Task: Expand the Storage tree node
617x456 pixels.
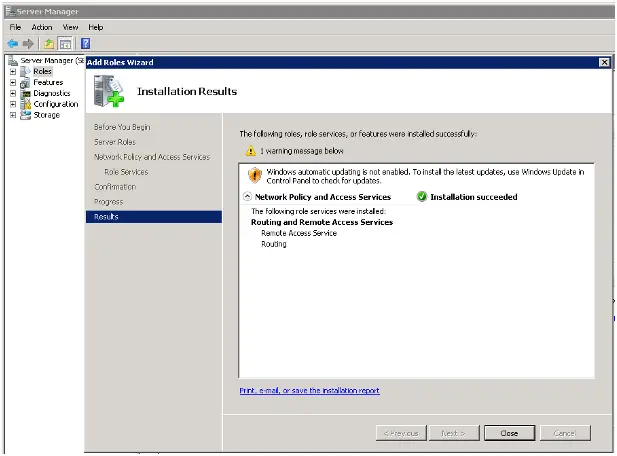Action: [13, 115]
